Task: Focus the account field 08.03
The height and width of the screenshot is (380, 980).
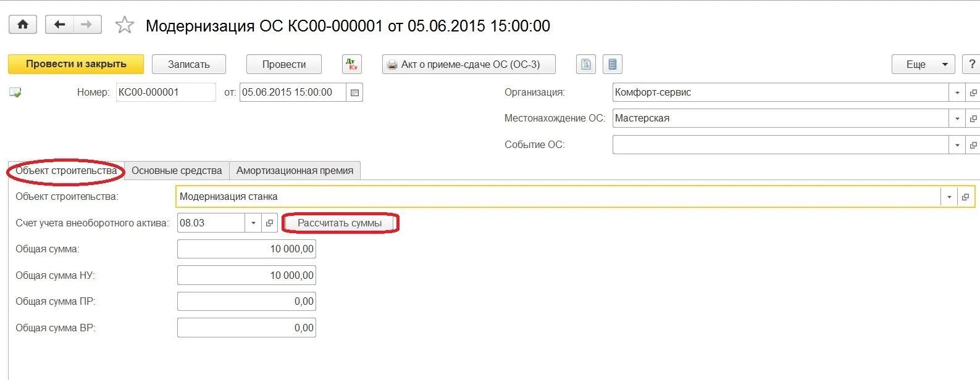Action: pos(211,223)
